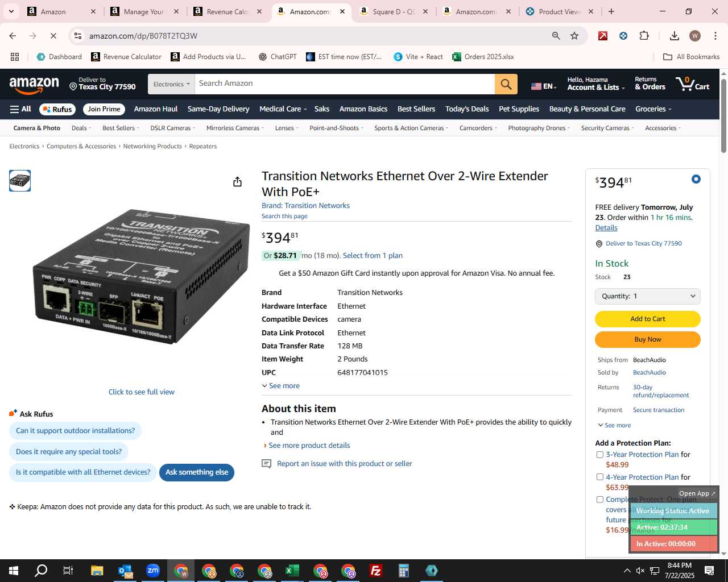This screenshot has width=728, height=582.
Task: Click the browser back arrow
Action: tap(13, 36)
